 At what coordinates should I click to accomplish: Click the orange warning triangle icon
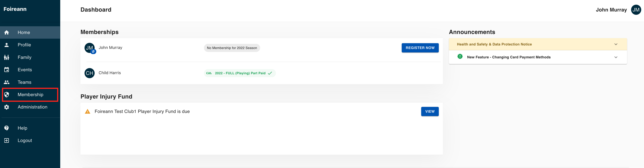(88, 112)
